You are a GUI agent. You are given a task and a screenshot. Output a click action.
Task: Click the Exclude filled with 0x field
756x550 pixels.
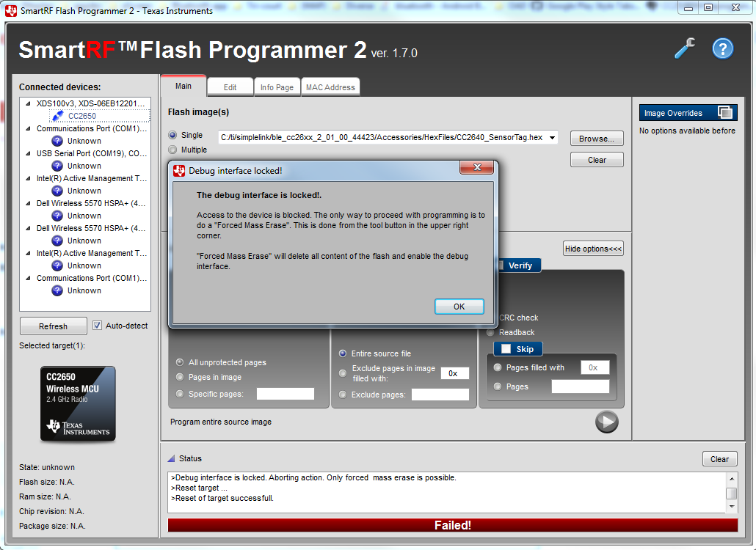pyautogui.click(x=454, y=373)
